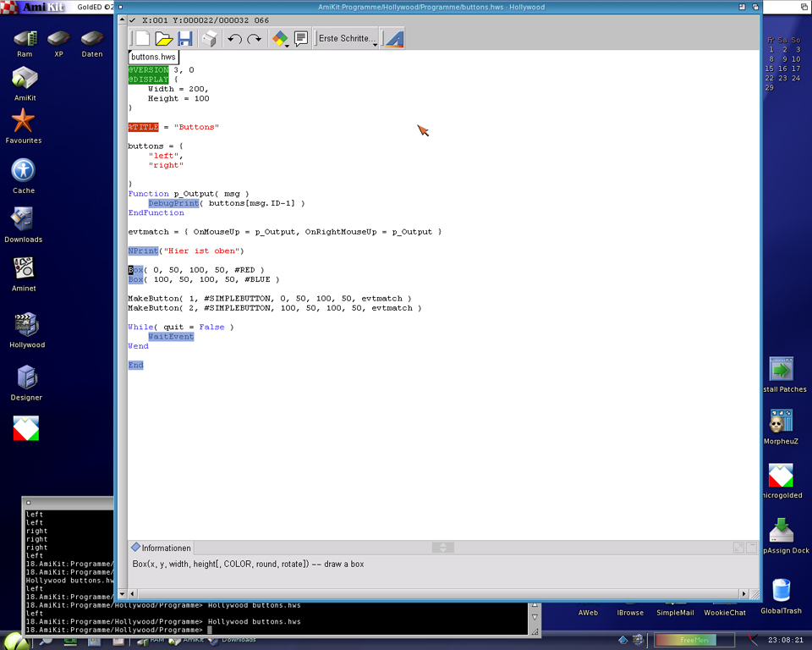The width and height of the screenshot is (812, 650).
Task: Undo the last edit
Action: pyautogui.click(x=234, y=39)
